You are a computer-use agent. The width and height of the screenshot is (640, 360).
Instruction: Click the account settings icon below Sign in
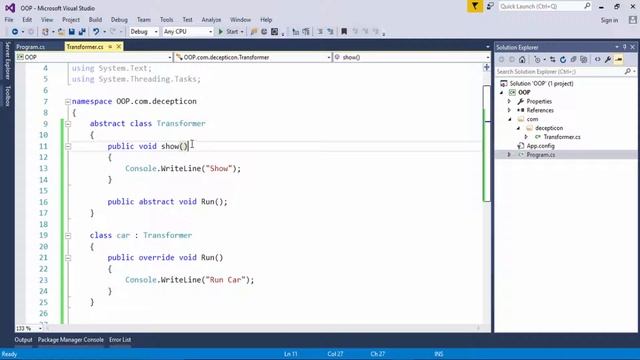tap(633, 20)
